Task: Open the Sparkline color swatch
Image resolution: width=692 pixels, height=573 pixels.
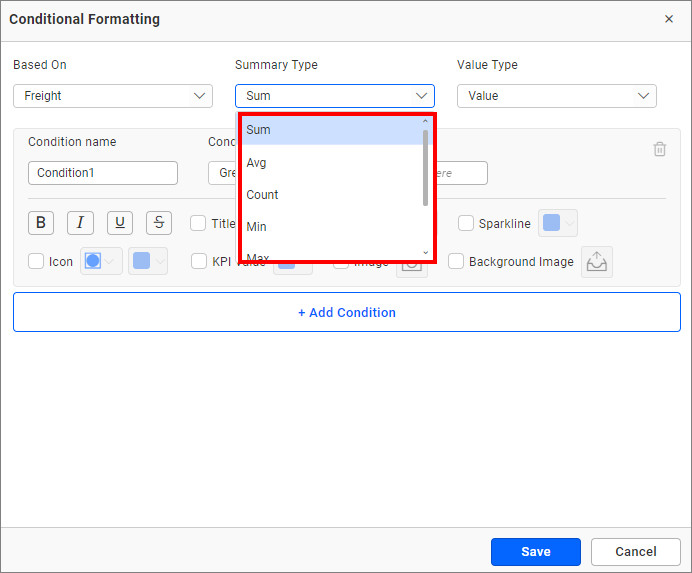Action: [x=557, y=224]
